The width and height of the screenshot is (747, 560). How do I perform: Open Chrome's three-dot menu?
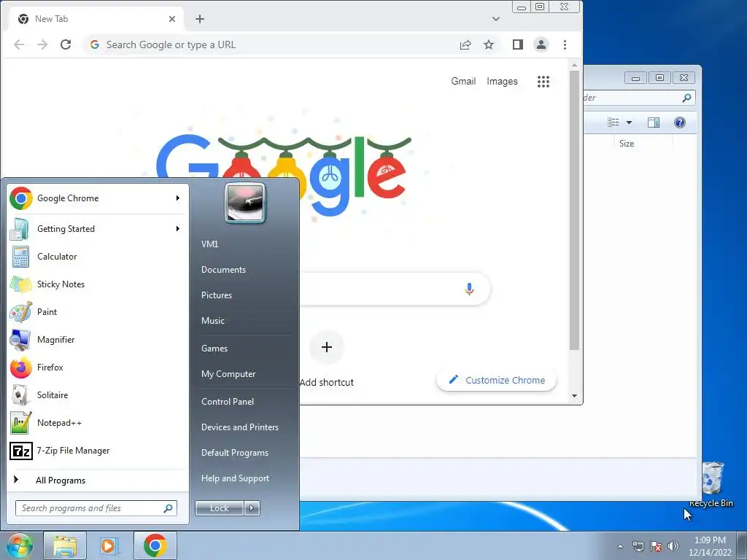[565, 44]
